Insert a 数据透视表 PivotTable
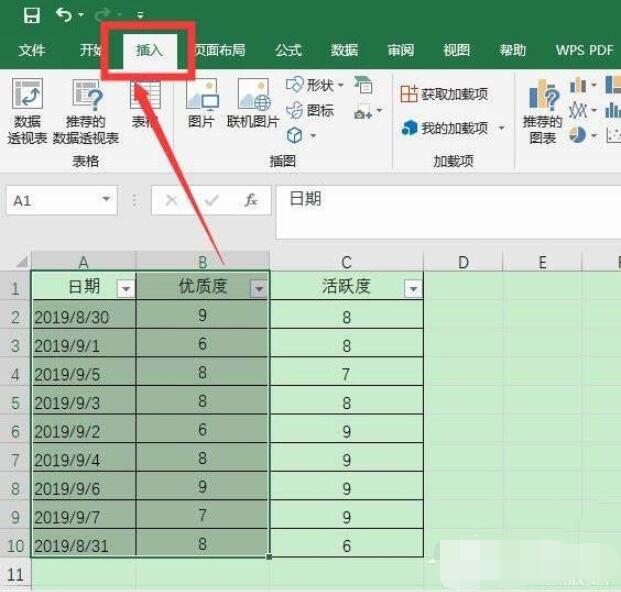 [x=27, y=111]
